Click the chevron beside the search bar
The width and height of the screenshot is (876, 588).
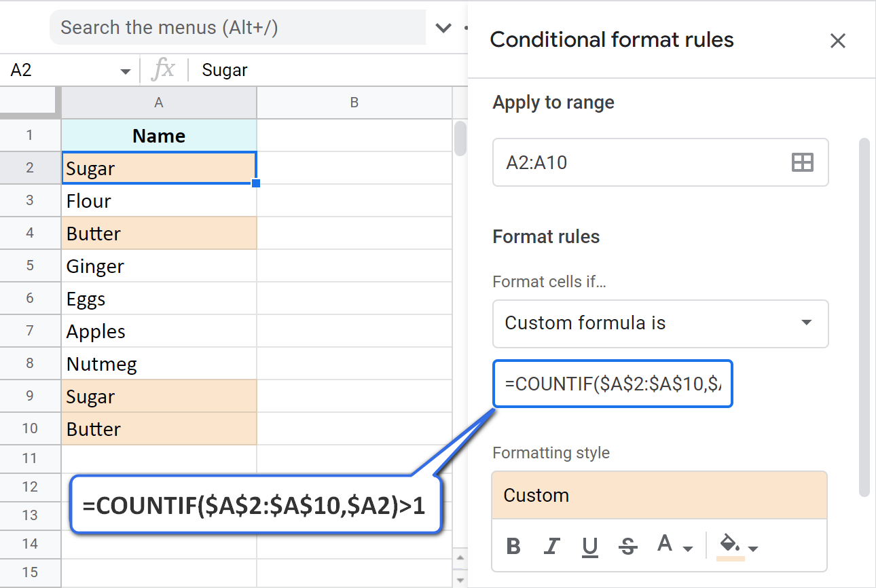pyautogui.click(x=443, y=28)
